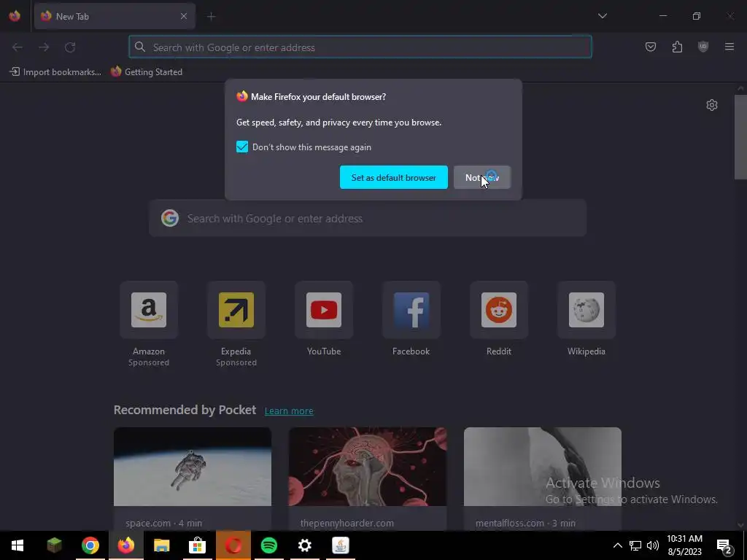747x560 pixels.
Task: Open the clock showing 10:31 AM
Action: coord(684,545)
